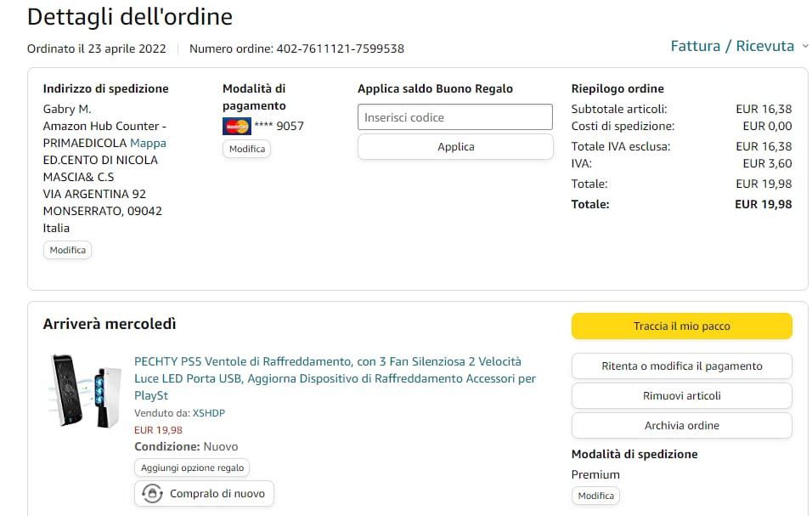Screen dimensions: 812x516
Task: Open the PS5 cooling fan product thumbnail
Action: coord(82,391)
